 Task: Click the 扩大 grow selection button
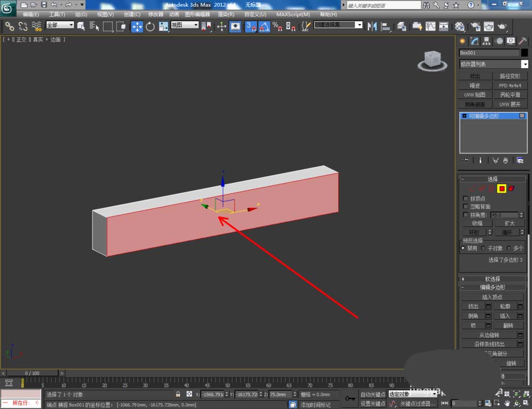pos(509,223)
